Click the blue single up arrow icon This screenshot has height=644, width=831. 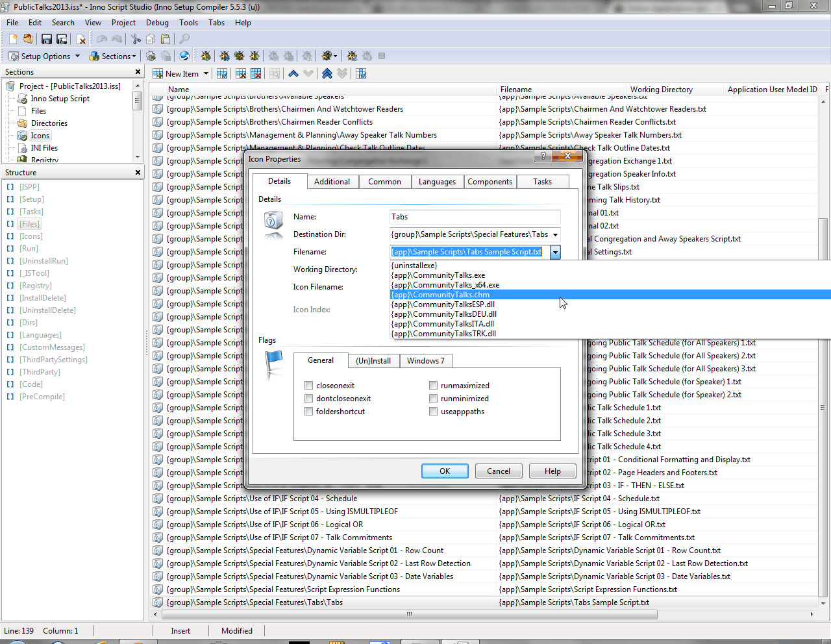pyautogui.click(x=293, y=74)
